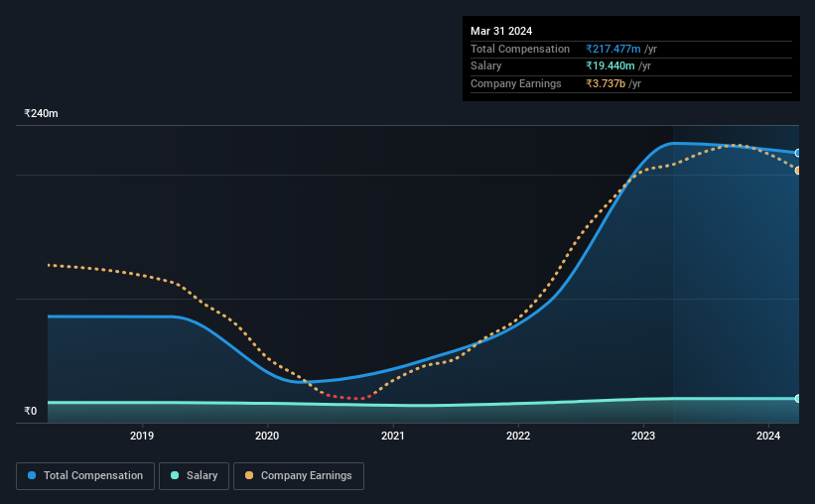
Task: Click the ₹240m y-axis label
Action: (41, 113)
